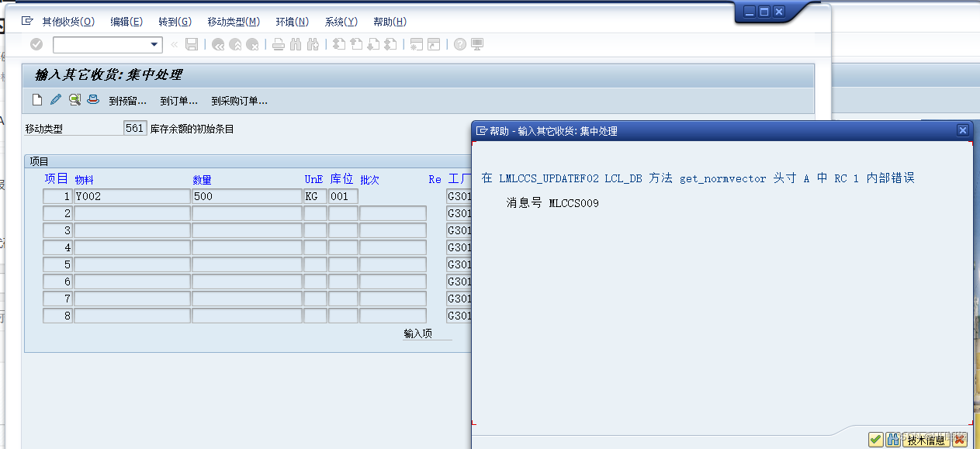This screenshot has height=449, width=980.
Task: Select the Edit pencil icon
Action: click(54, 99)
